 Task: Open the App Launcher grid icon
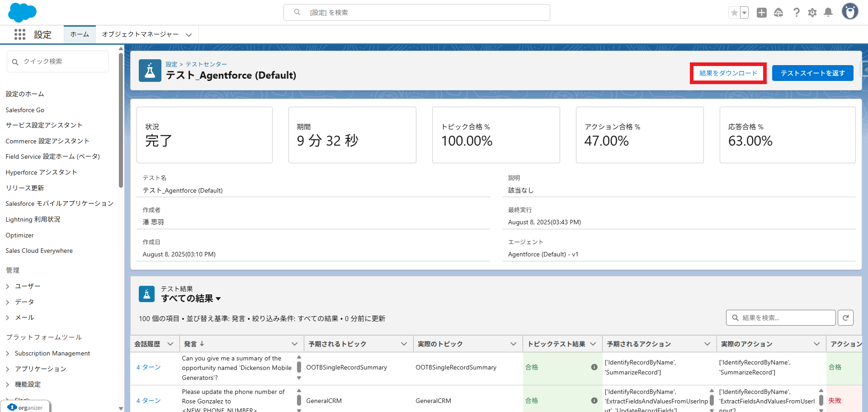point(20,34)
